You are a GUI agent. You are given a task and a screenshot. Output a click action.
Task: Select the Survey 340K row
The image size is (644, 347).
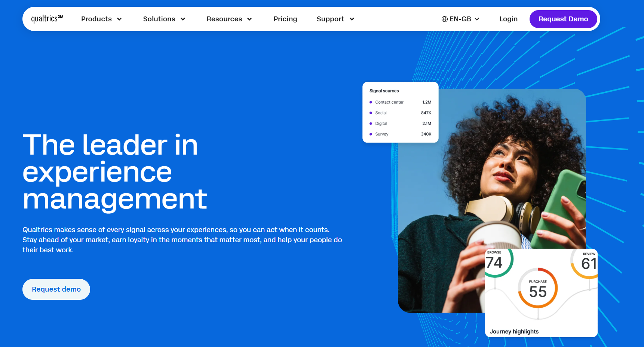[400, 134]
